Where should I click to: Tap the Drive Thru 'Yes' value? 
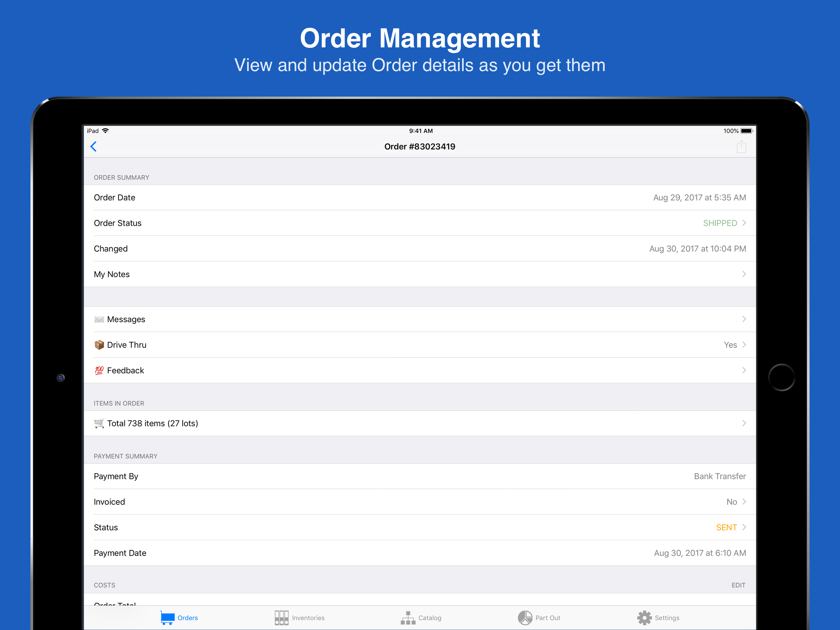tap(730, 345)
